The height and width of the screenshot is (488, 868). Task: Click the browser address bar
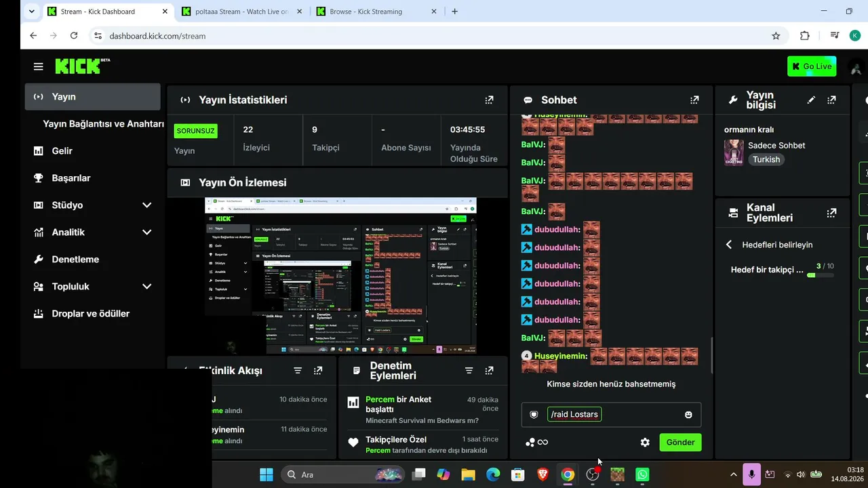pyautogui.click(x=434, y=36)
